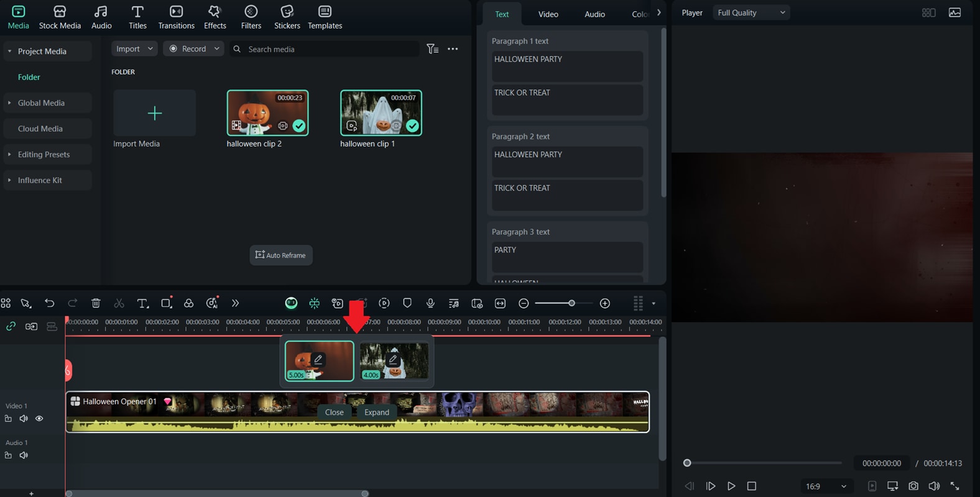The image size is (980, 497).
Task: Lock the Video 1 track
Action: point(8,419)
